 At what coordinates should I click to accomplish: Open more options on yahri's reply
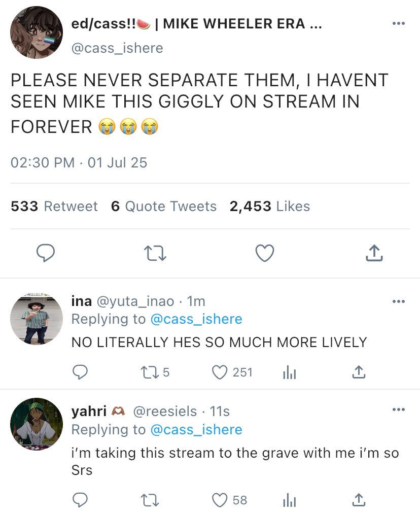(x=399, y=410)
